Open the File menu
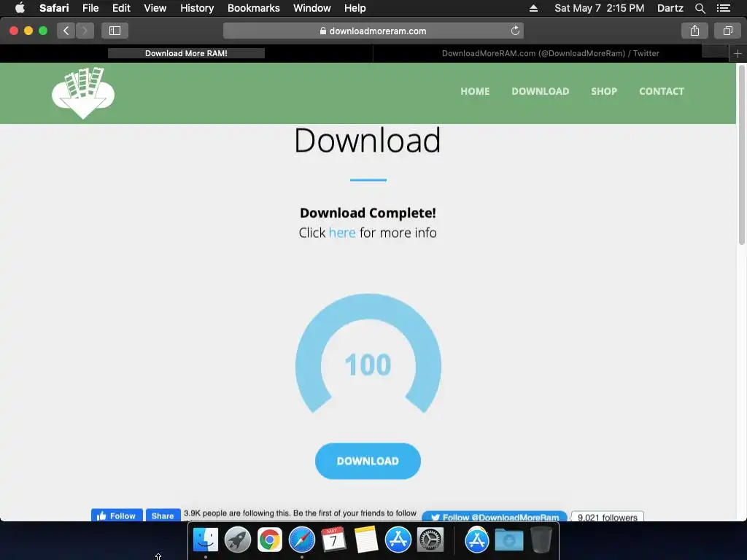The width and height of the screenshot is (747, 560). (x=90, y=8)
